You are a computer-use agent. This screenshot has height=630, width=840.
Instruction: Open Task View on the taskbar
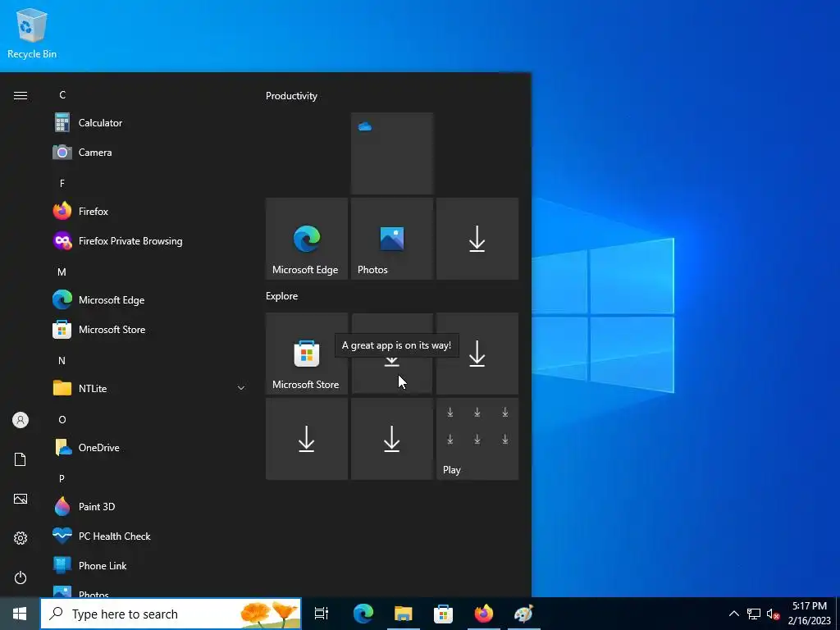pos(322,614)
